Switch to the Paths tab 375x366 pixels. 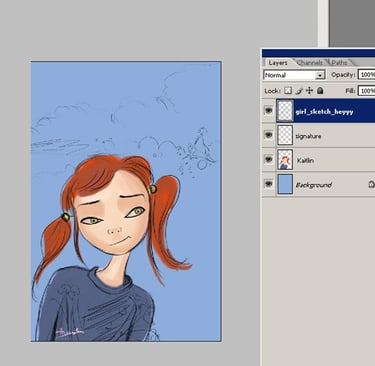[x=339, y=63]
